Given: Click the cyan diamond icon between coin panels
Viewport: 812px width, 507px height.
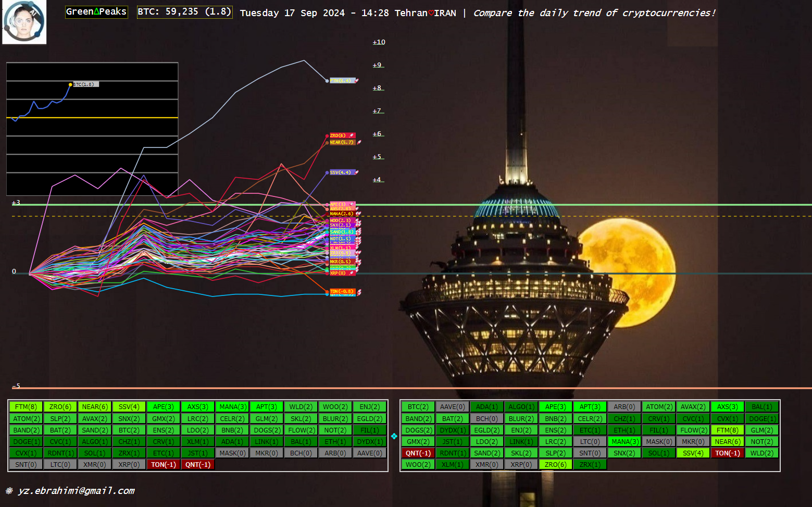Looking at the screenshot, I should click(394, 436).
